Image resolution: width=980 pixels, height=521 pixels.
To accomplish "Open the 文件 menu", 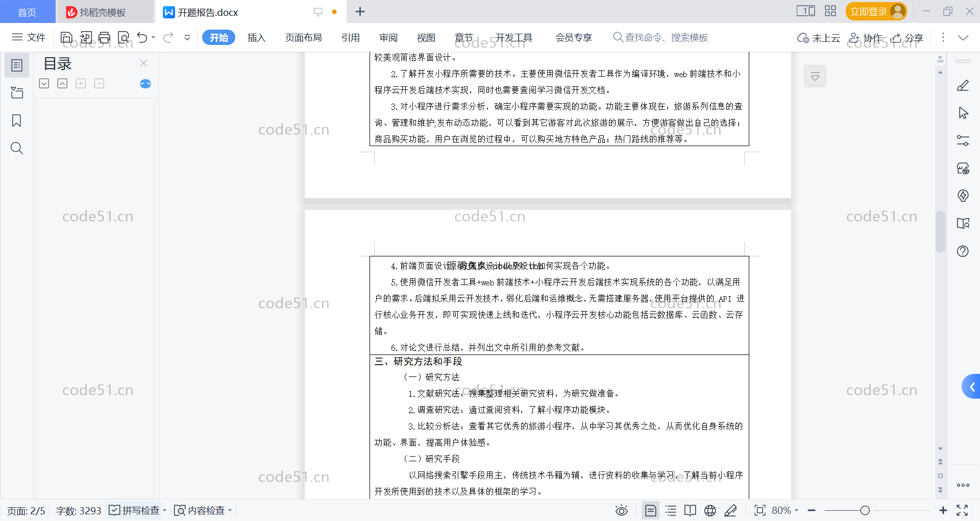I will 29,37.
